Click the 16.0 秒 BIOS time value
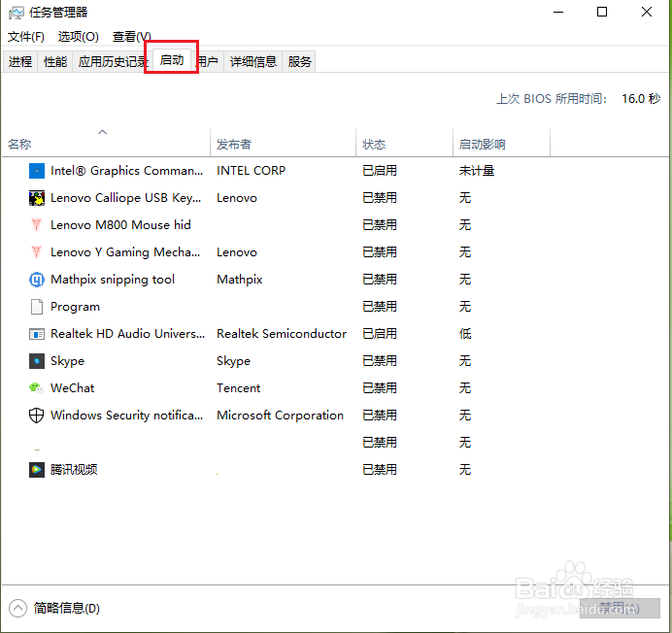 coord(641,99)
